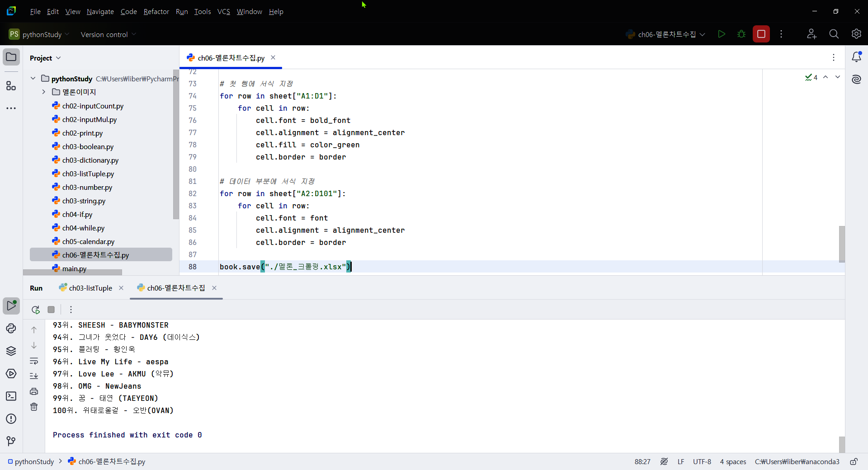The height and width of the screenshot is (470, 868).
Task: Toggle soft-wrap in Run console
Action: point(34,361)
